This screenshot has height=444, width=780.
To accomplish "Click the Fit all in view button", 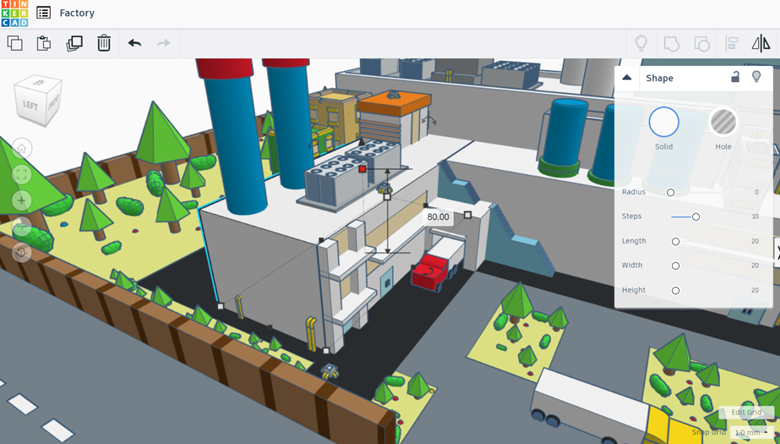I will 21,174.
